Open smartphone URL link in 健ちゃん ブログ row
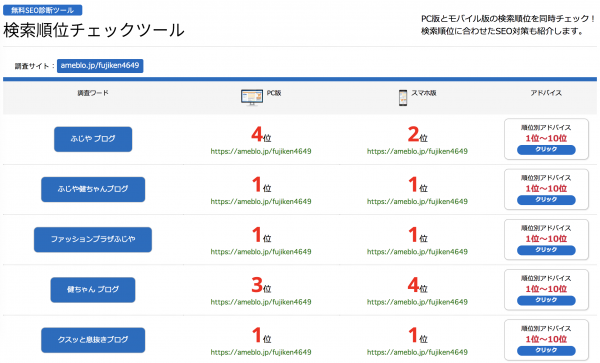The width and height of the screenshot is (600, 363). (417, 302)
